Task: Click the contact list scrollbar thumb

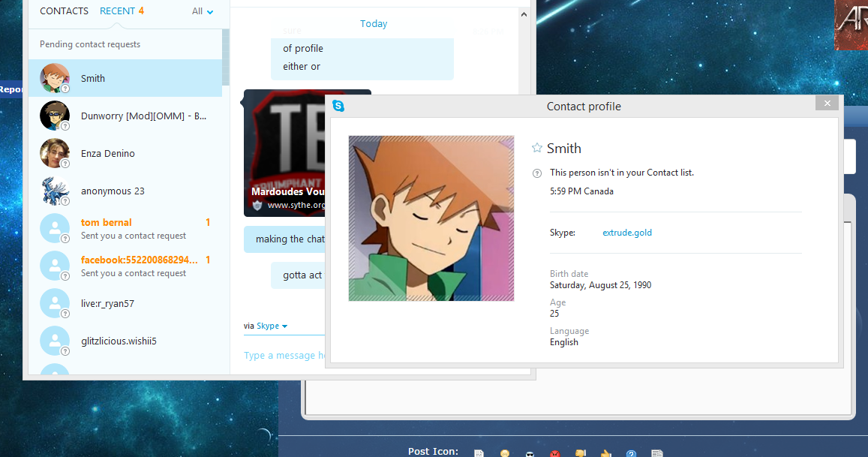Action: point(225,57)
